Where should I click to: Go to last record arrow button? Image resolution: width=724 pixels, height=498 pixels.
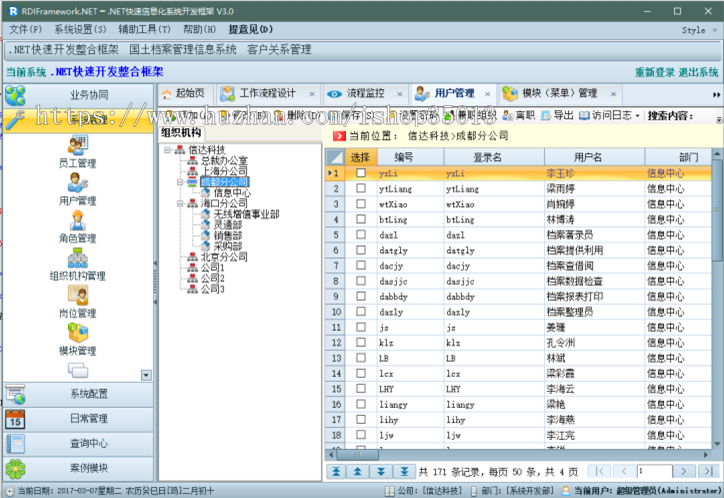click(x=404, y=471)
